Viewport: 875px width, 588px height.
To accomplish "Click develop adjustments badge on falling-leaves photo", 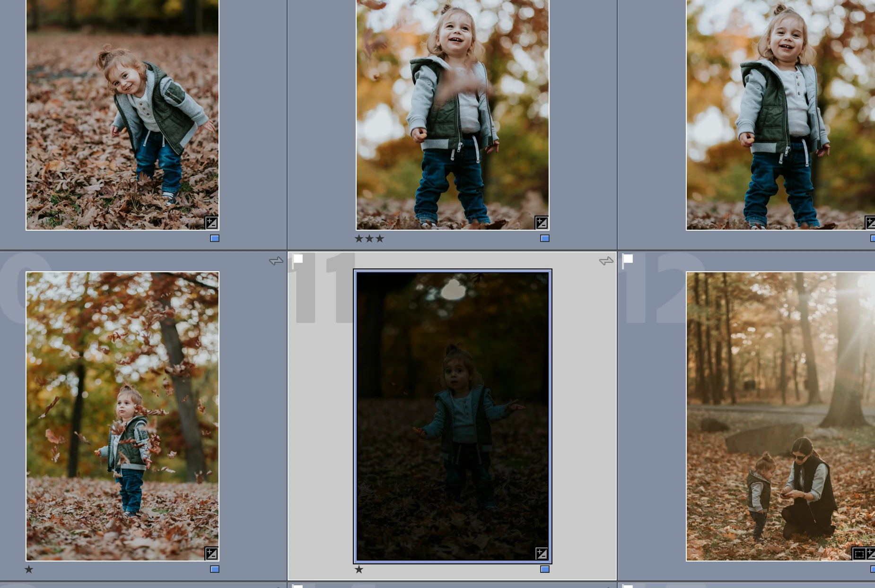I will tap(211, 553).
